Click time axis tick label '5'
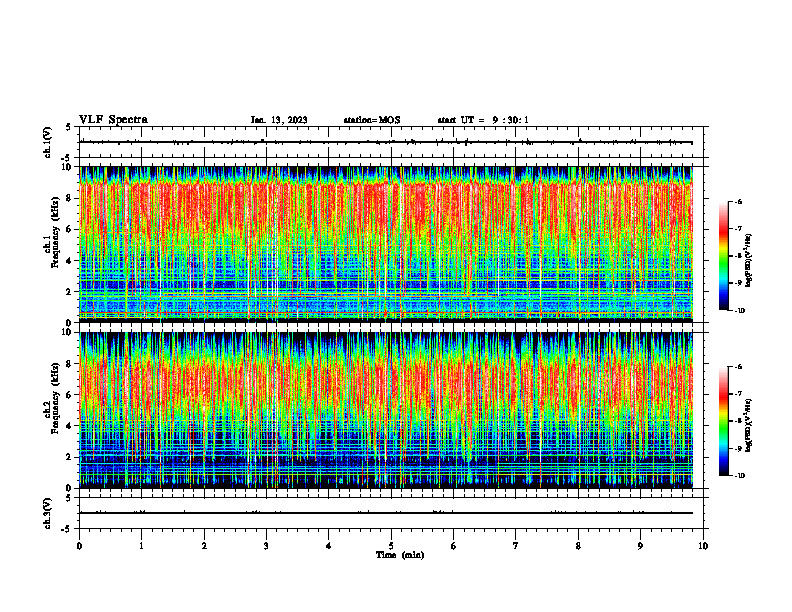The height and width of the screenshot is (612, 792). [x=391, y=546]
